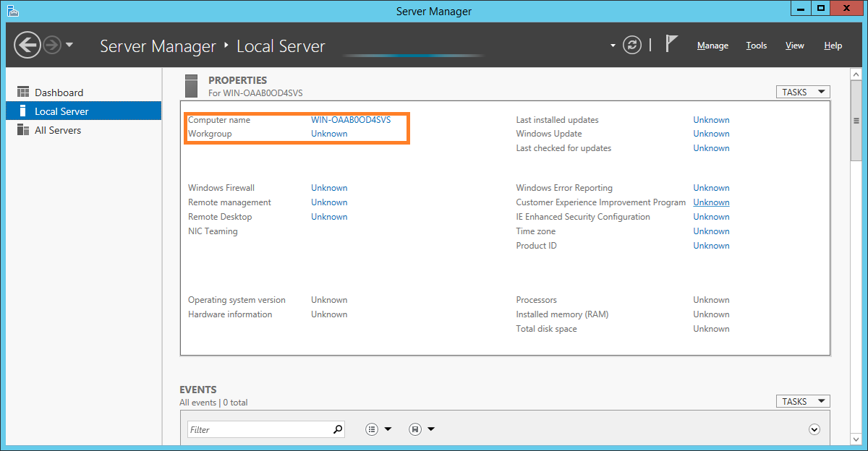Click the computer name WIN-OAAB0OD4SVS link

(x=351, y=120)
